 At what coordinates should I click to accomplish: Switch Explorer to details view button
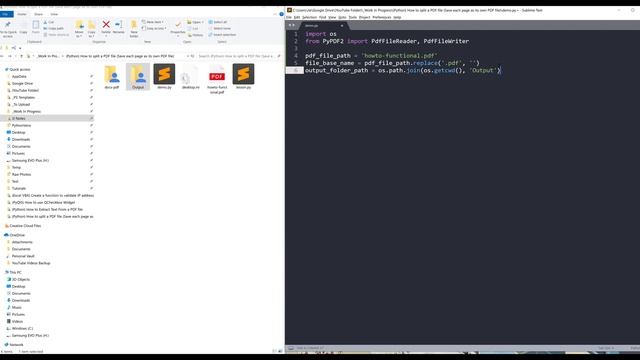point(275,351)
